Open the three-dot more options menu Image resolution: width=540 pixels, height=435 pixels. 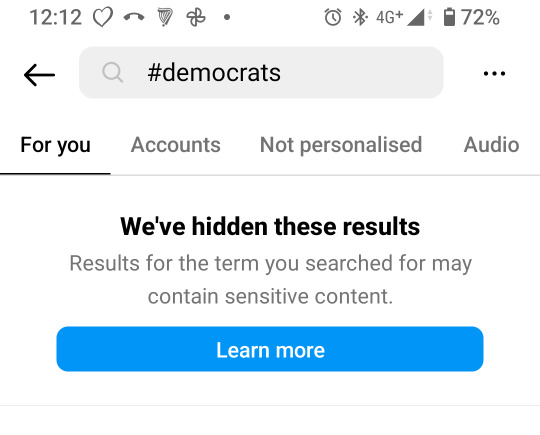click(494, 73)
